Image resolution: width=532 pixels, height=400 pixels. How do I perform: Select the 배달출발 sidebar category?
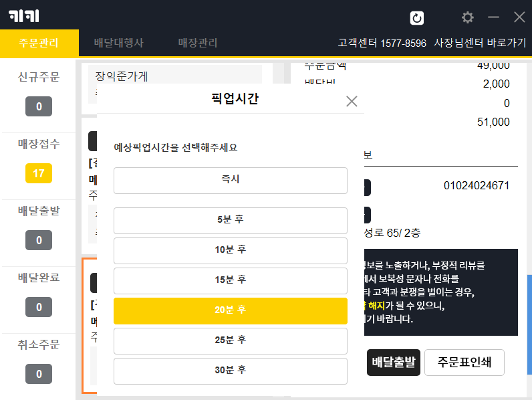click(x=39, y=211)
